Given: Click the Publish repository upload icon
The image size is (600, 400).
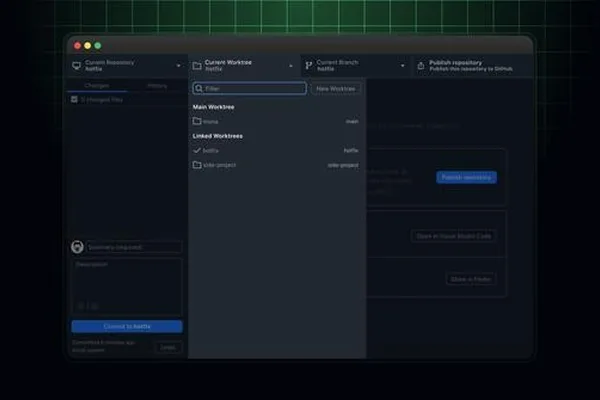Looking at the screenshot, I should [x=421, y=66].
